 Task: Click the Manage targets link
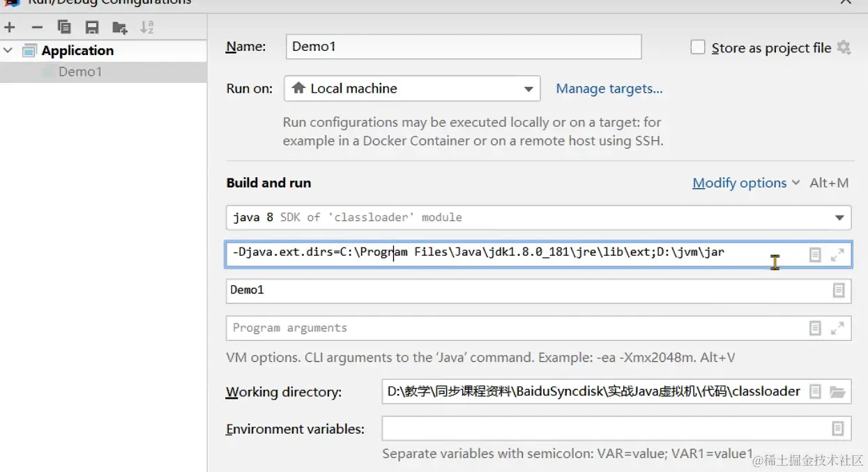pyautogui.click(x=609, y=89)
